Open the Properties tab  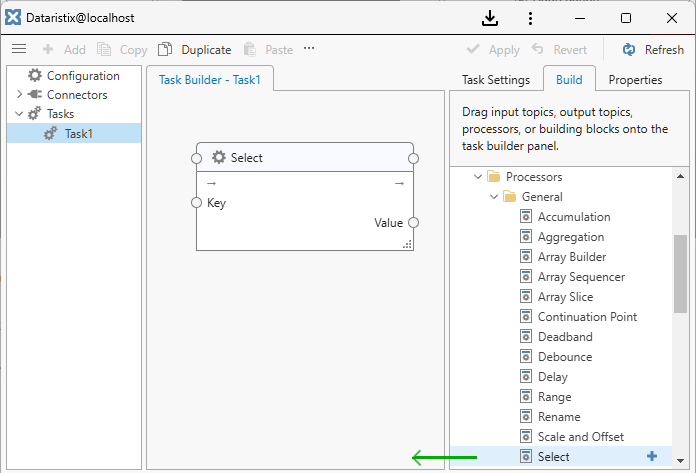(635, 80)
